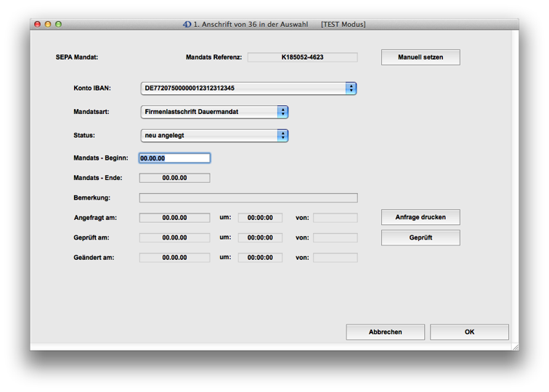Click the red close window button
549x392 pixels.
pos(38,24)
